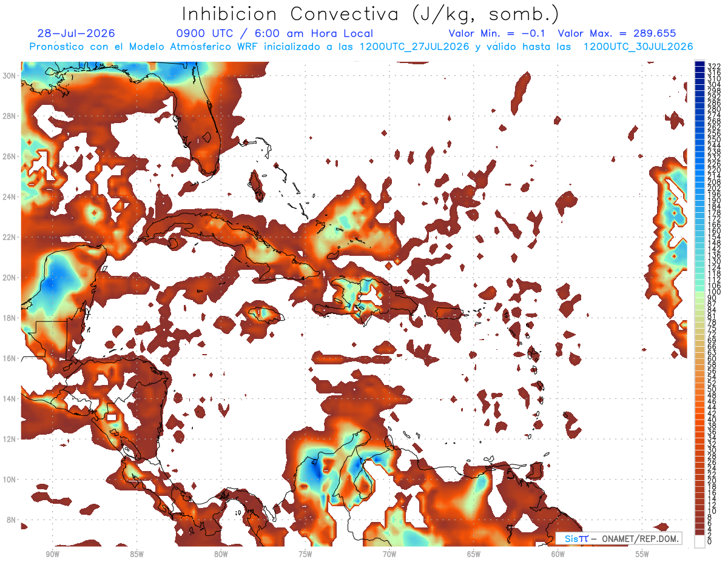Viewport: 728px width, 562px height.
Task: Click the 12N latitude label
Action: pyautogui.click(x=10, y=438)
